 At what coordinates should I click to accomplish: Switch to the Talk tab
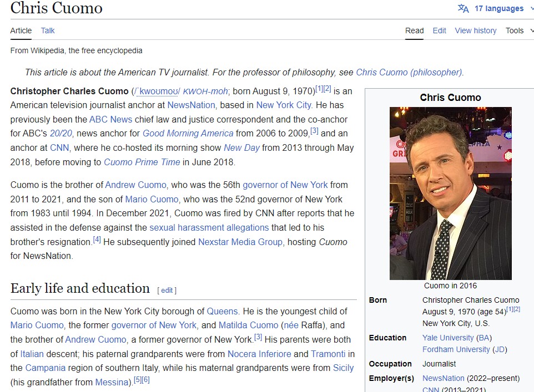point(48,30)
